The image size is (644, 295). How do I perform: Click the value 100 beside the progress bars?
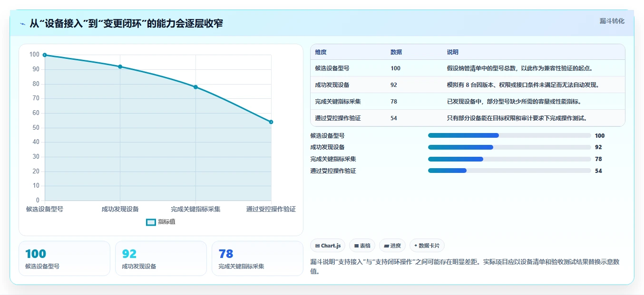pos(600,135)
